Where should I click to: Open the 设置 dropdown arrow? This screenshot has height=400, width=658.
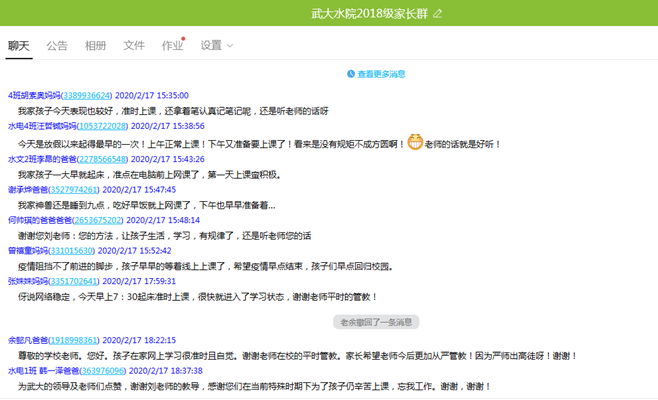[231, 46]
